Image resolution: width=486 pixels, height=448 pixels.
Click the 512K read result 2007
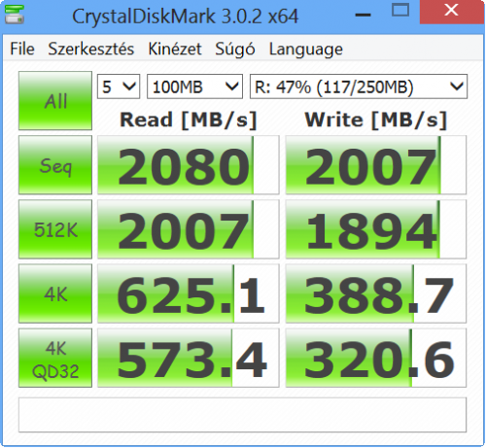(x=189, y=229)
